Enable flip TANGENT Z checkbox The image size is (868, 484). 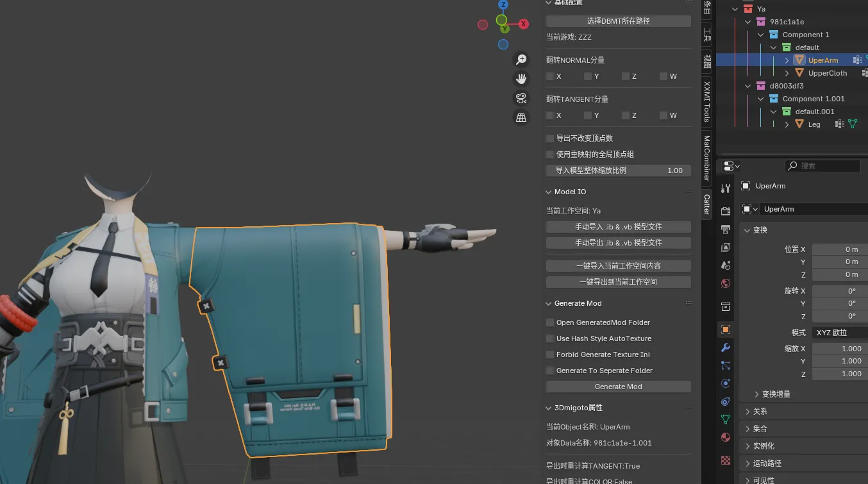pos(626,115)
